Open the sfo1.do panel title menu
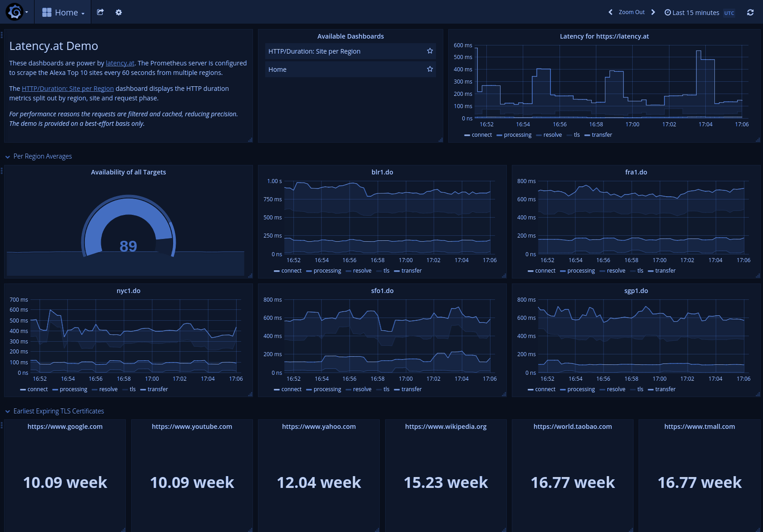 coord(382,291)
